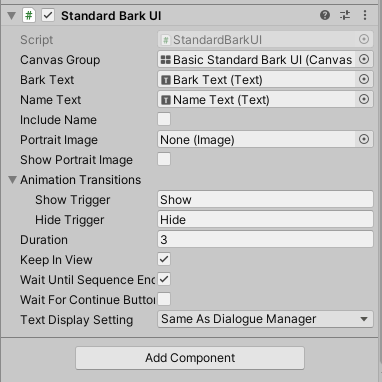Viewport: 382px width, 382px height.
Task: Disable the Standard Bark UI component checkbox
Action: [48, 15]
